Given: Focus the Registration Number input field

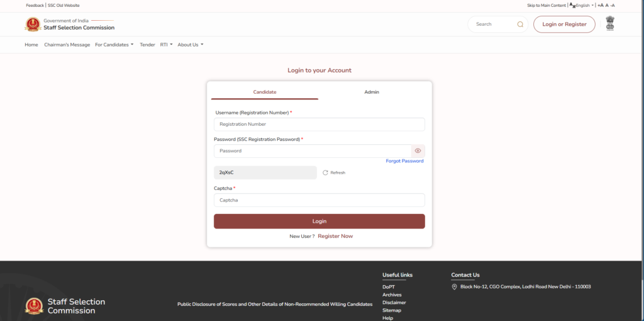Looking at the screenshot, I should [x=319, y=124].
